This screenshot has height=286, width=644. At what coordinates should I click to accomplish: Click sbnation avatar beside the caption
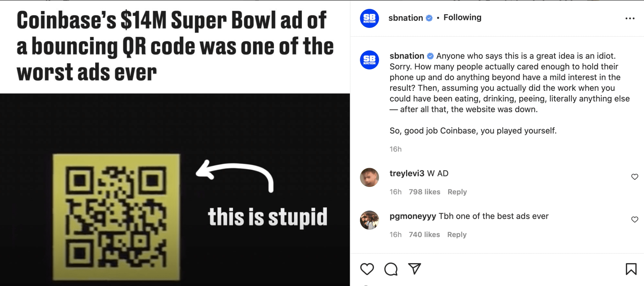click(x=369, y=60)
